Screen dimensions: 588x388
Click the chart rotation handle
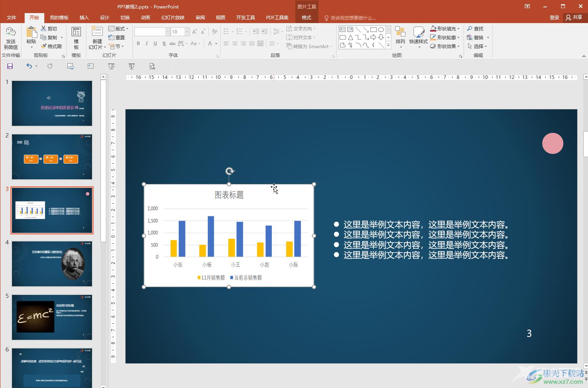[230, 171]
